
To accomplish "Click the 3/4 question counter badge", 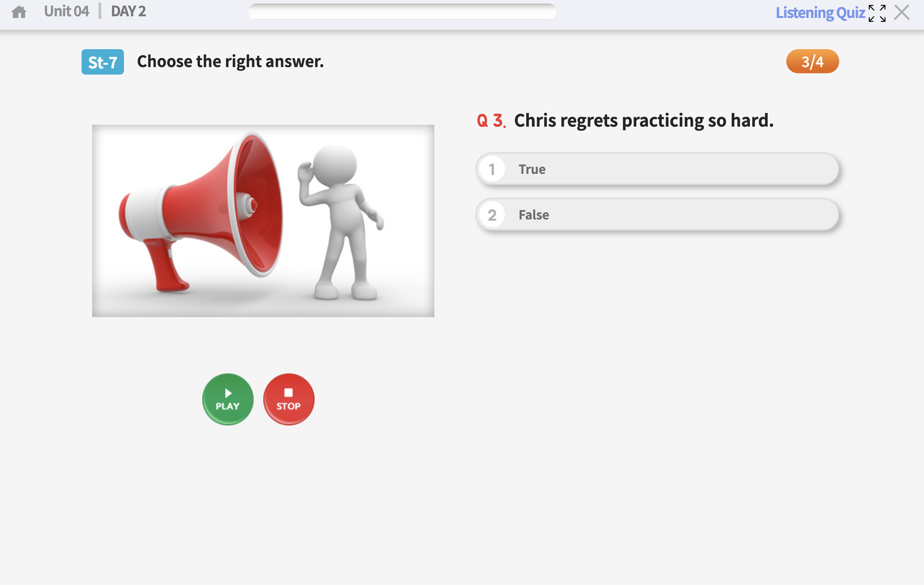I will pyautogui.click(x=812, y=61).
